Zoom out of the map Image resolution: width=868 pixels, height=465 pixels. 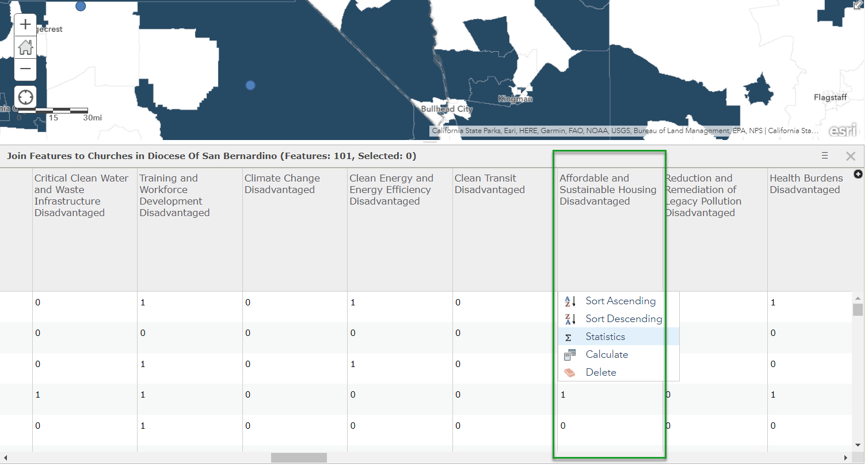(x=25, y=69)
